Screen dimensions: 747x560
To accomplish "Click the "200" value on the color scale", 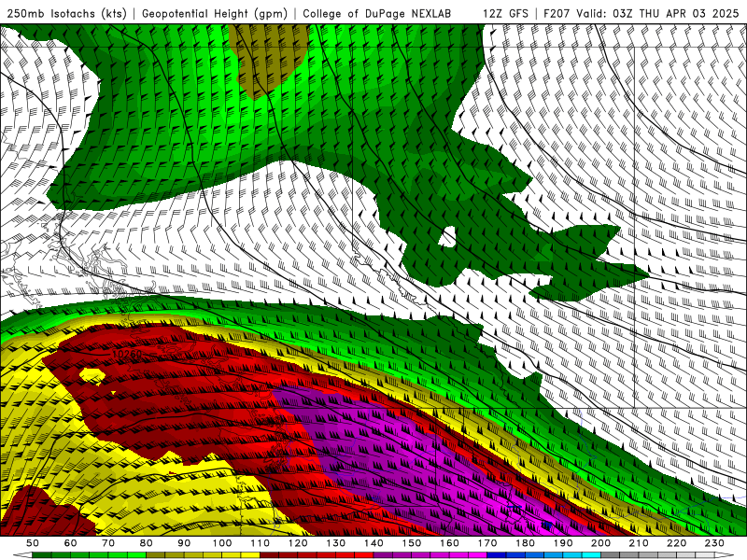I will pos(600,543).
